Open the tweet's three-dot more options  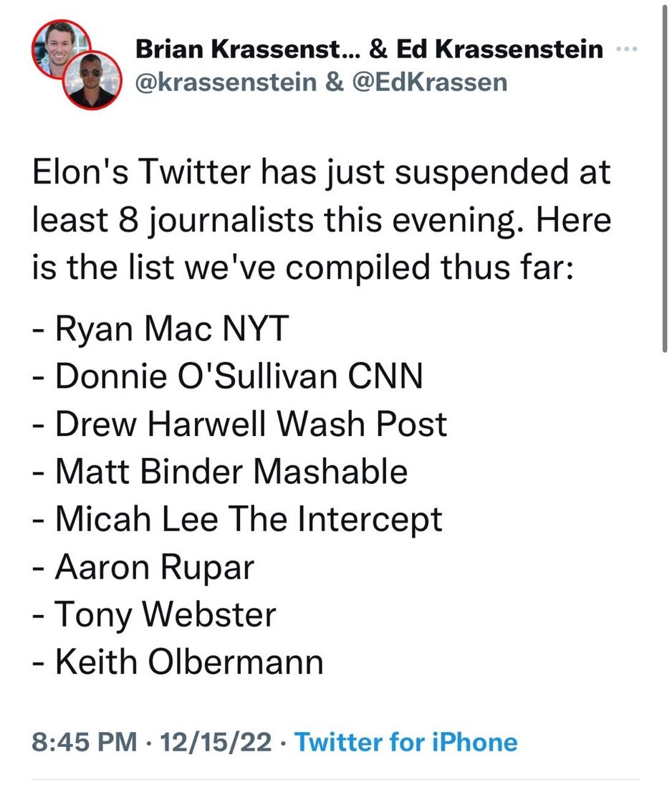pyautogui.click(x=625, y=49)
